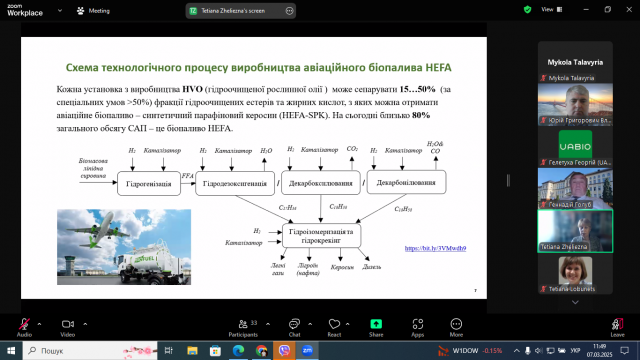The width and height of the screenshot is (640, 360).
Task: Click the tray microphone icon
Action: (x=527, y=351)
